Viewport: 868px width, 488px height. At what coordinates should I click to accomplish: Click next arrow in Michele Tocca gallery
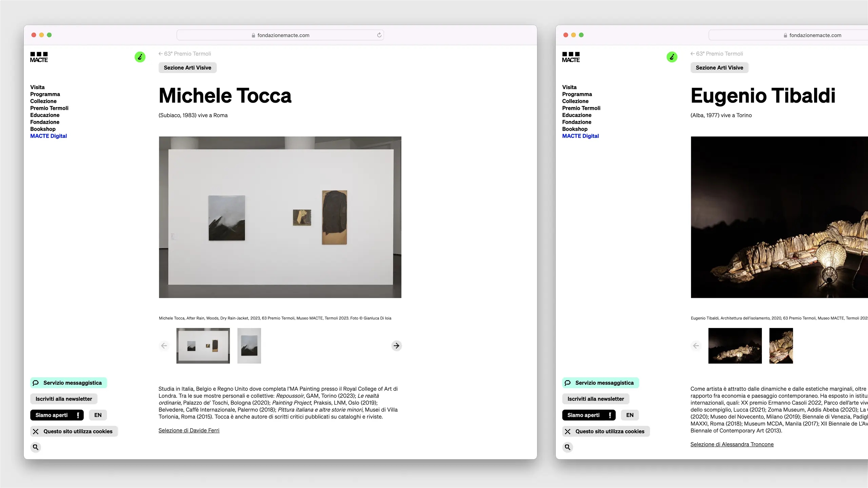coord(396,346)
